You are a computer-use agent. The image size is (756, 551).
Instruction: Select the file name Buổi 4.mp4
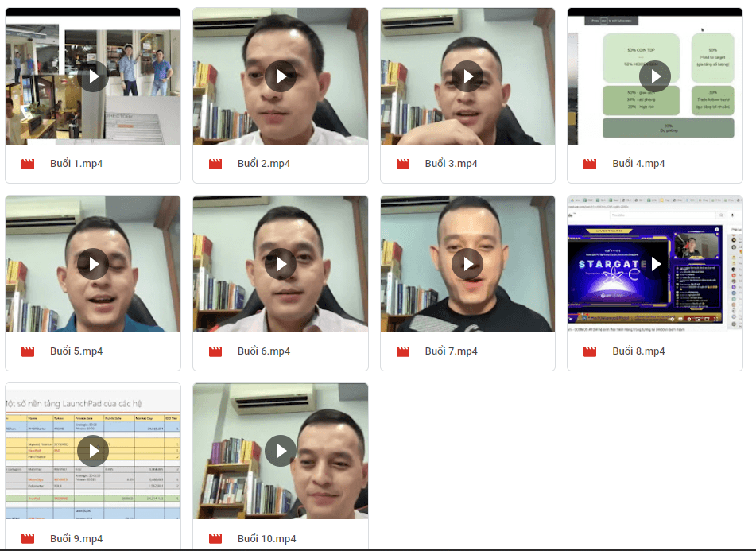(x=638, y=164)
